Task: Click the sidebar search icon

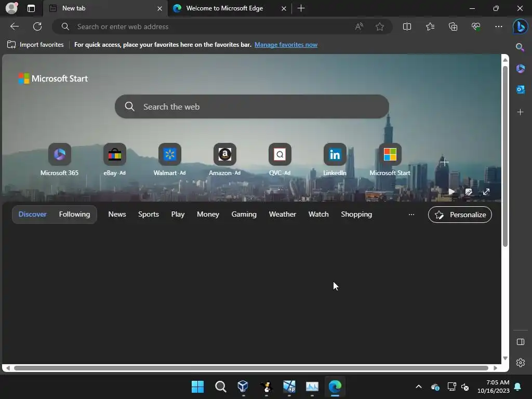Action: pos(520,47)
